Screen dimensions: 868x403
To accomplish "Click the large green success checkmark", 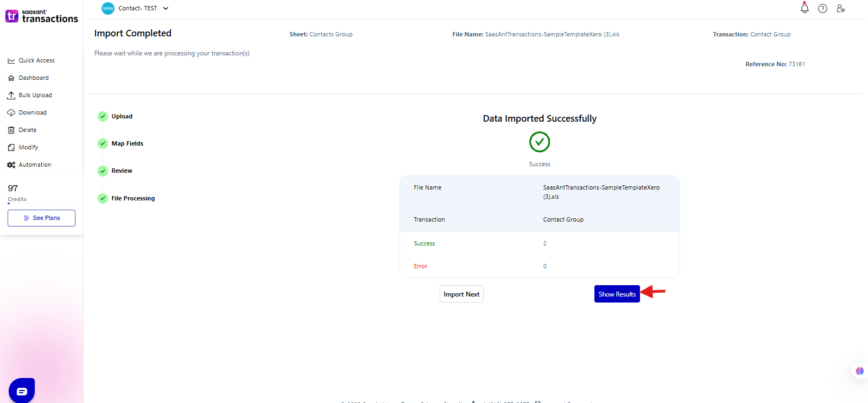I will tap(539, 142).
